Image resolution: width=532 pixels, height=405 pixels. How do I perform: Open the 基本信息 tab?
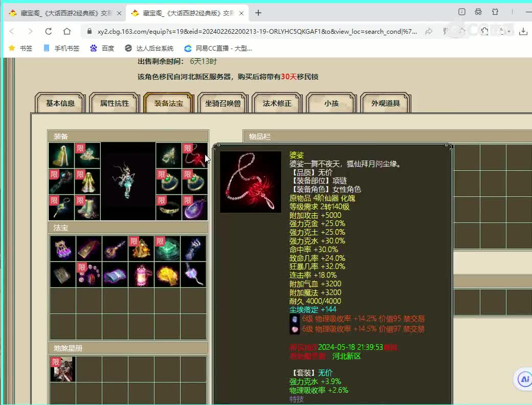[60, 103]
